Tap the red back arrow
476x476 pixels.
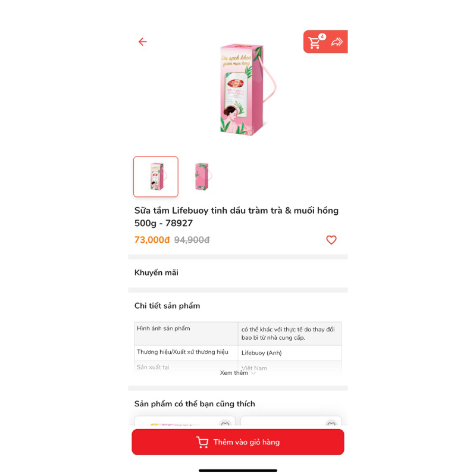click(142, 42)
